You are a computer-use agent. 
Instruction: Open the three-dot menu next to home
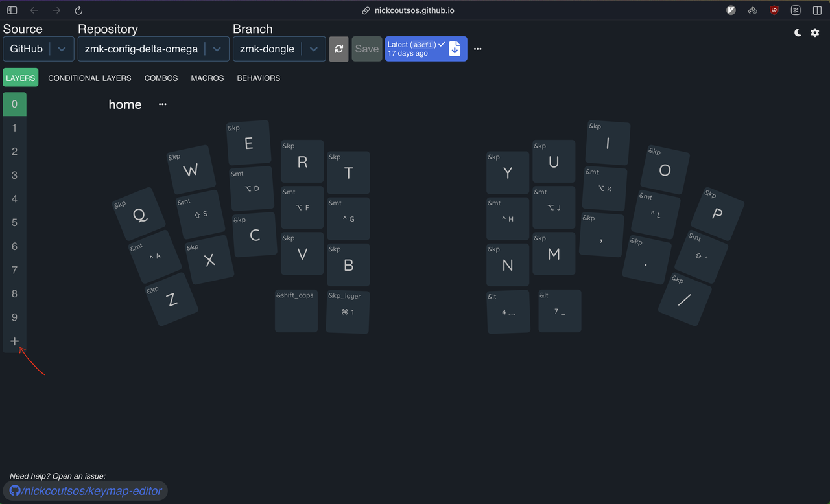(163, 104)
